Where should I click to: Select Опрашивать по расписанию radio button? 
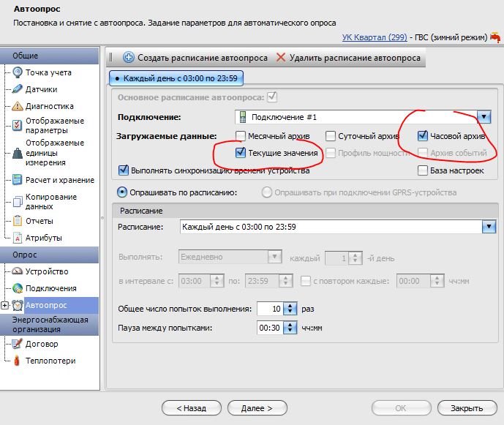point(123,192)
